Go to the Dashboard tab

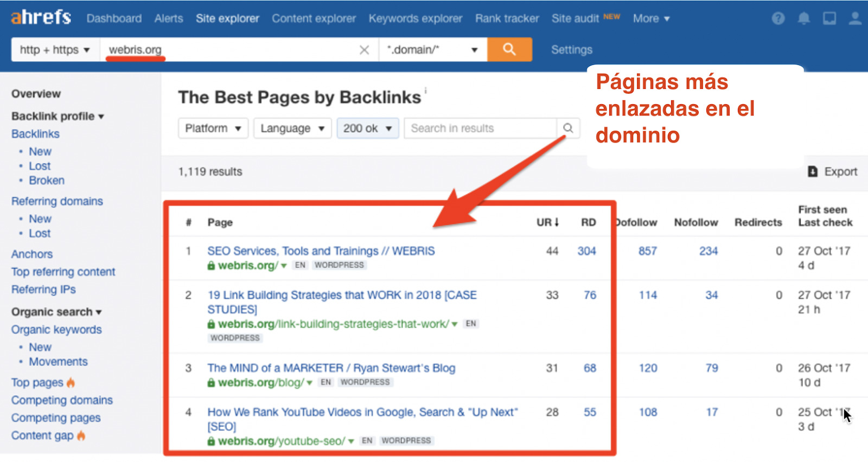(x=114, y=18)
